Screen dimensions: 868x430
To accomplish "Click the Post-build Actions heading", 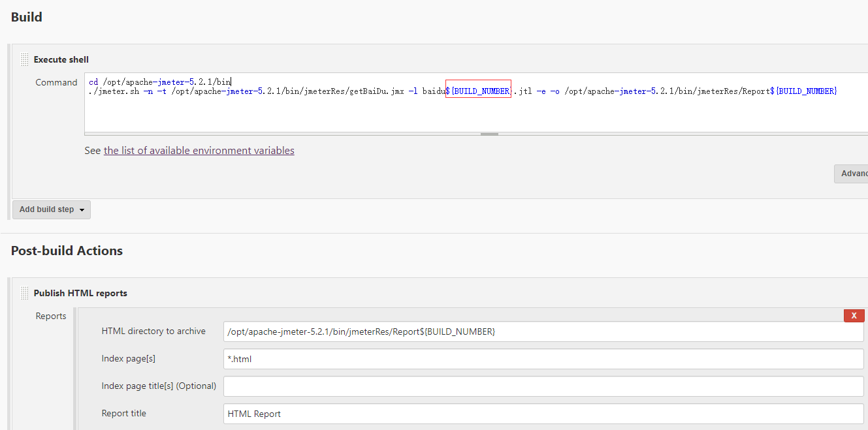I will [66, 250].
